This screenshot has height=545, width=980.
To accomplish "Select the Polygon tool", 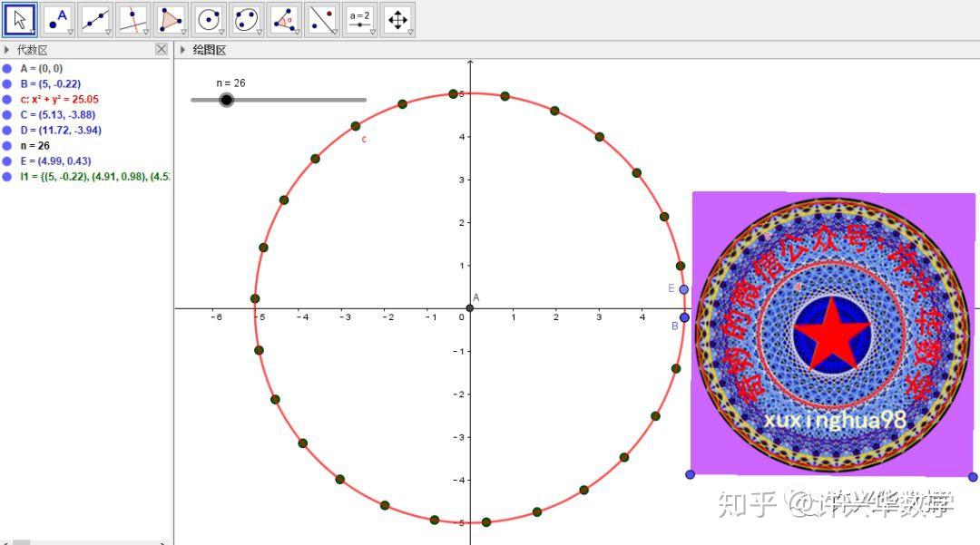I will click(171, 18).
